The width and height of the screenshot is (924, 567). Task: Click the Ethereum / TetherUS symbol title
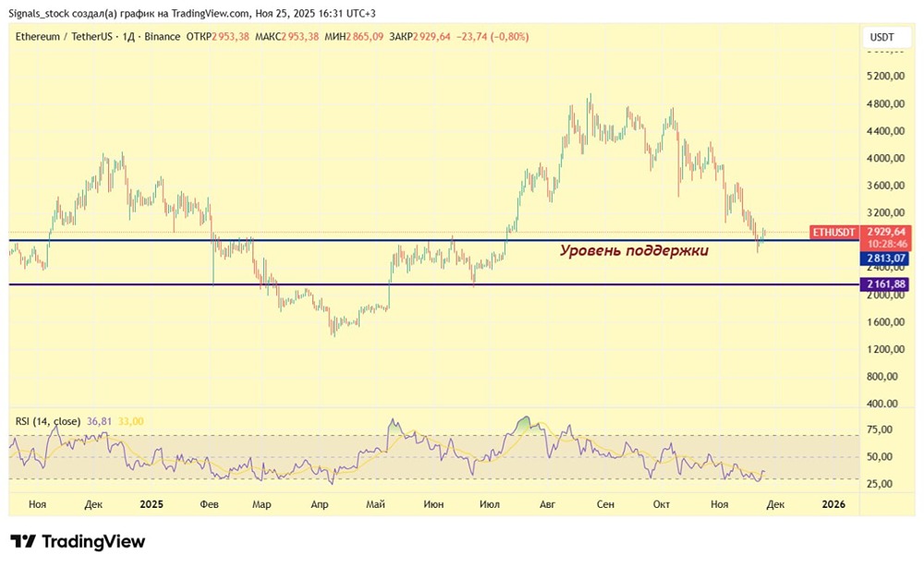pyautogui.click(x=64, y=37)
